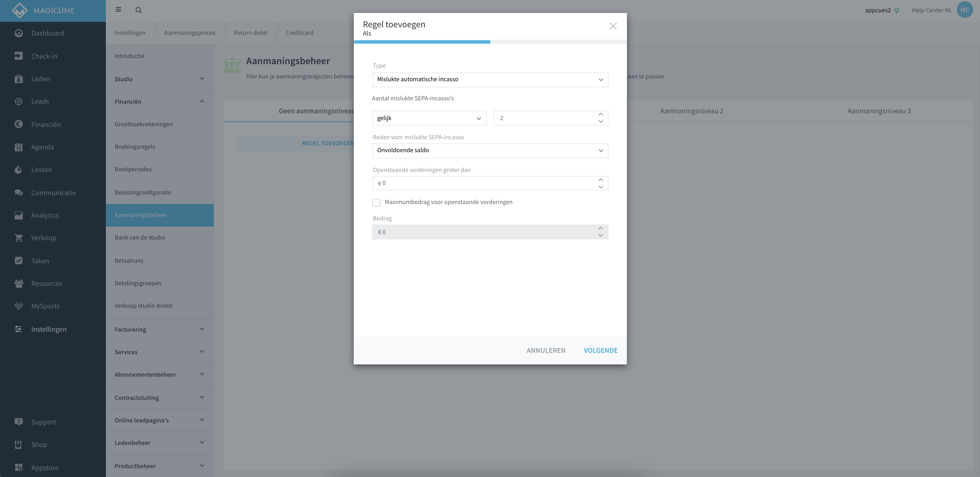This screenshot has width=980, height=477.
Task: Increase the mislukte SEPA-incasso's count
Action: coord(601,114)
